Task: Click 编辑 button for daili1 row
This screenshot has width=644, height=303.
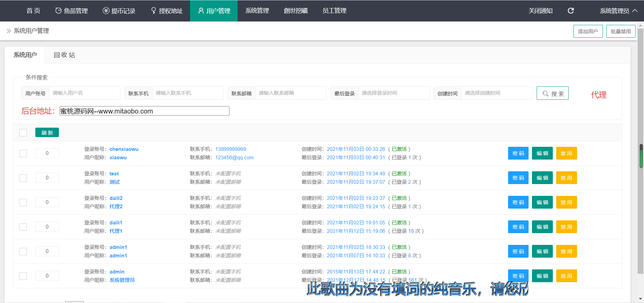Action: [542, 227]
